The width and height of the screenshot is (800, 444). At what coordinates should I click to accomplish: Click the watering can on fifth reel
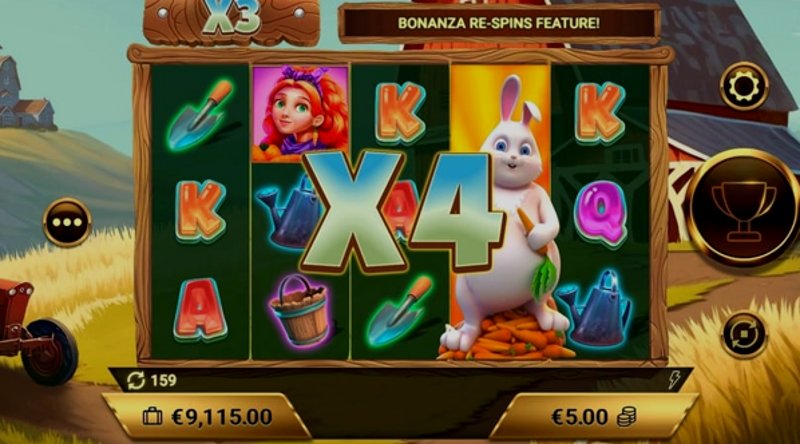[x=595, y=308]
